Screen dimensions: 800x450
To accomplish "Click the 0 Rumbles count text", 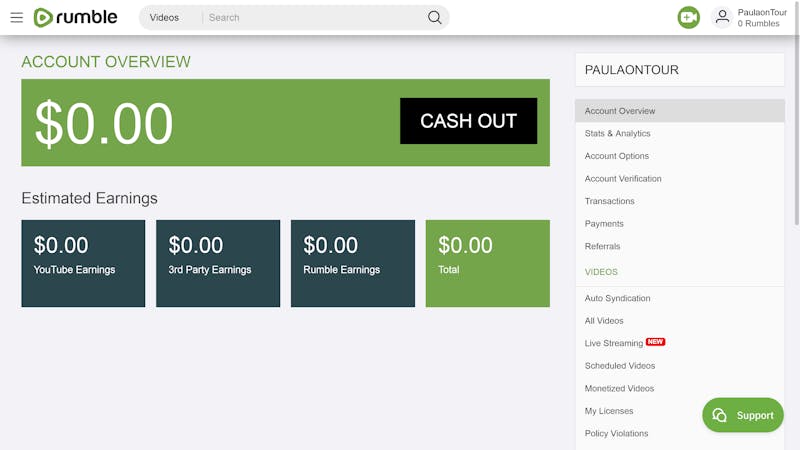I will click(x=758, y=23).
